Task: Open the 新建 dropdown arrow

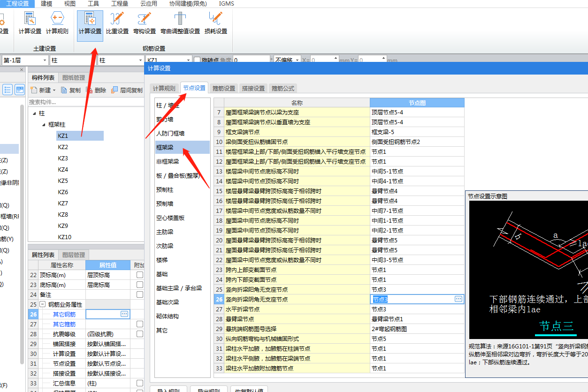Action: point(54,90)
